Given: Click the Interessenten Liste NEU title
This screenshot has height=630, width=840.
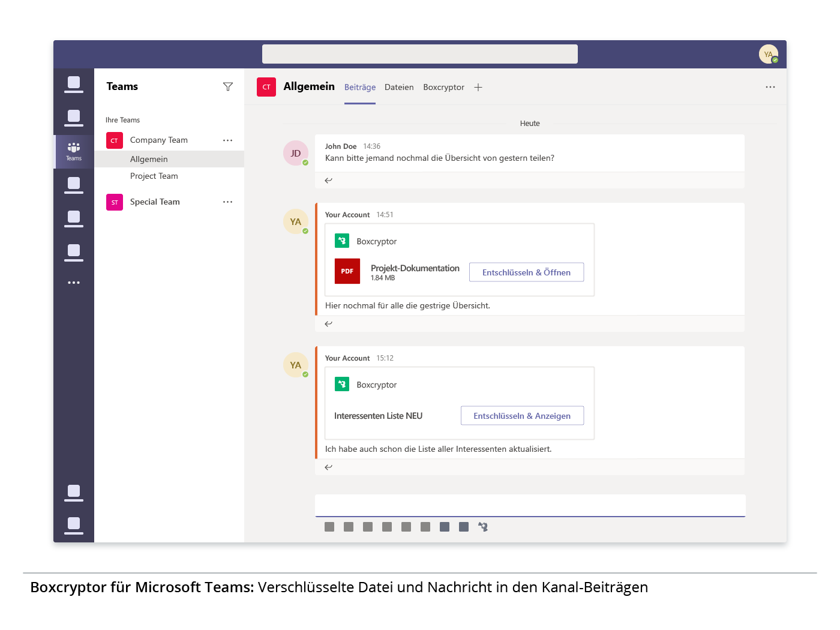Looking at the screenshot, I should 378,416.
